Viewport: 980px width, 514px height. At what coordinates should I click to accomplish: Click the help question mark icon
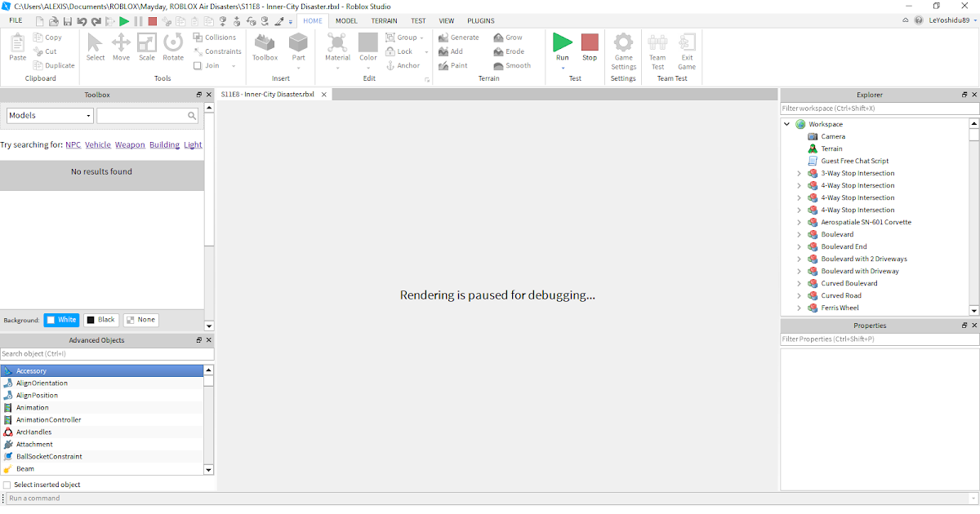point(920,20)
